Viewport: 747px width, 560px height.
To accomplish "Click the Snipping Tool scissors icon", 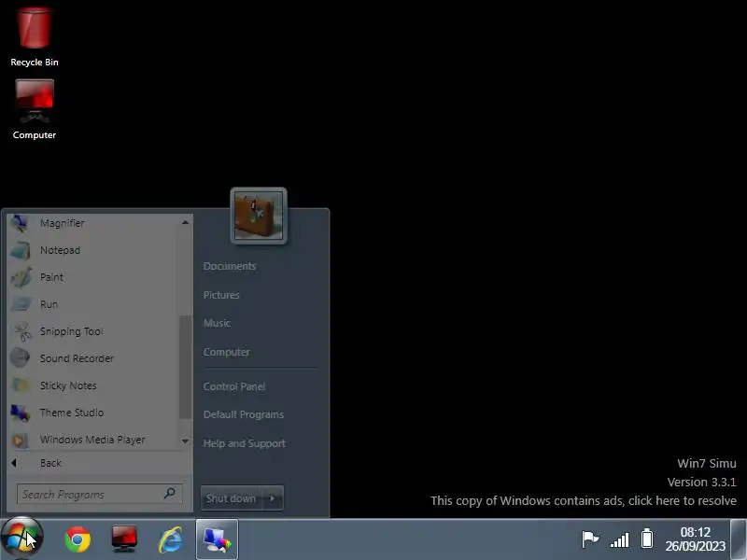I will click(21, 331).
